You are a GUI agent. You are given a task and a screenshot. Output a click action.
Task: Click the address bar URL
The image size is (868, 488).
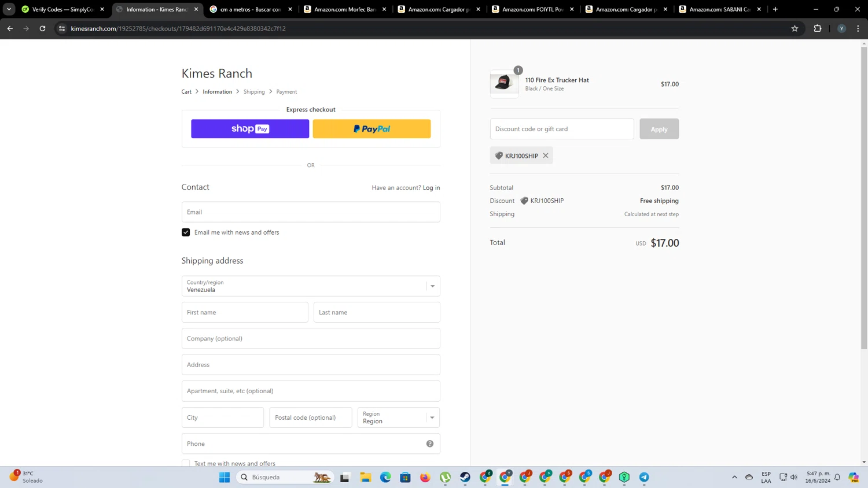(x=178, y=28)
